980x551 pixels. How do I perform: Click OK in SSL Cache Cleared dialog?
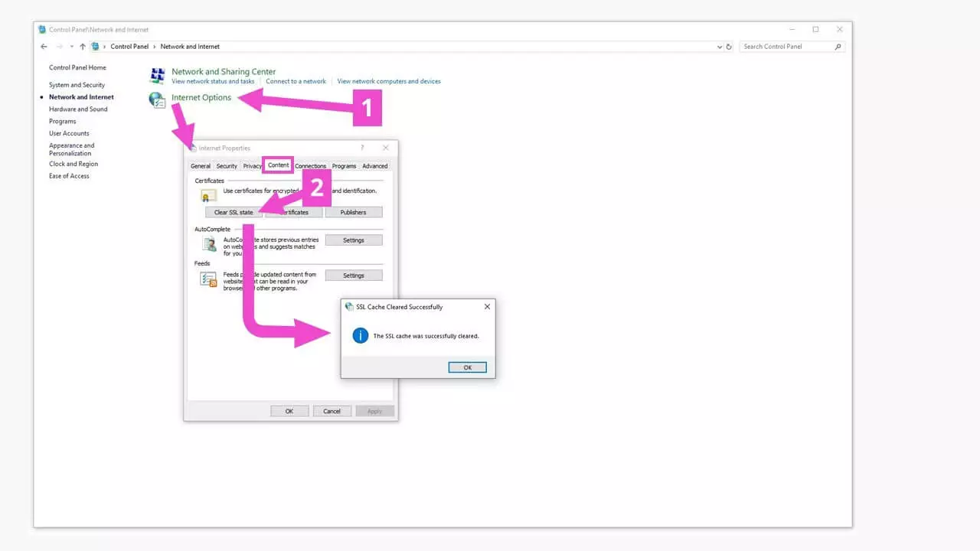click(468, 367)
